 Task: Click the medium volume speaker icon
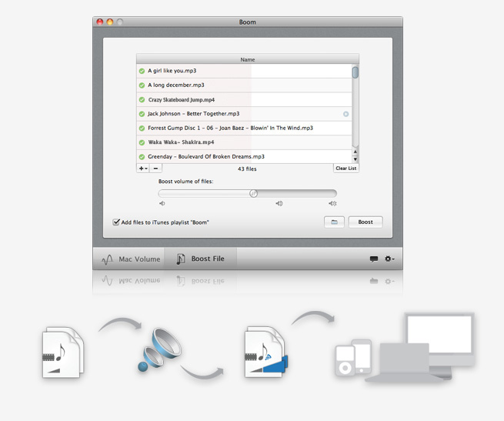click(279, 203)
